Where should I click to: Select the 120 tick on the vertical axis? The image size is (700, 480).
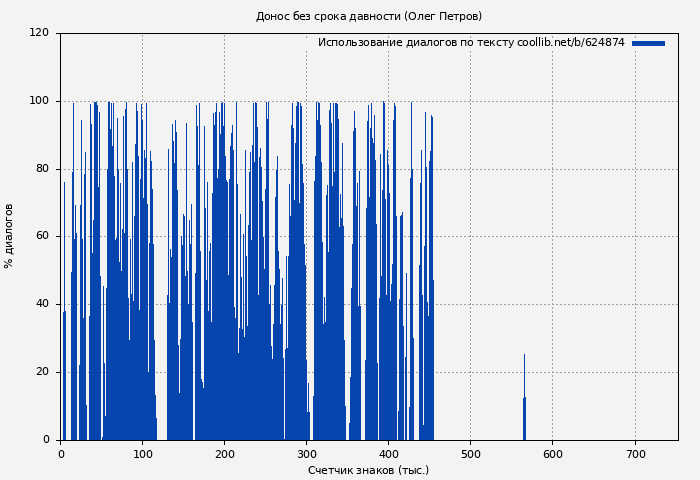[39, 33]
